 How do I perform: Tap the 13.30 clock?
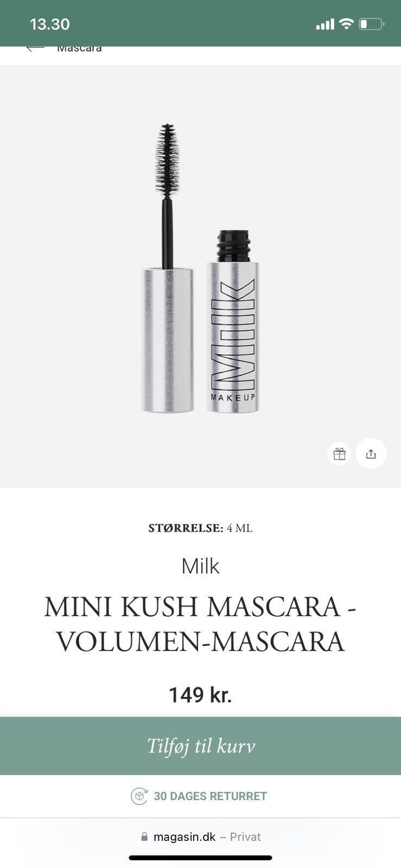coord(49,24)
